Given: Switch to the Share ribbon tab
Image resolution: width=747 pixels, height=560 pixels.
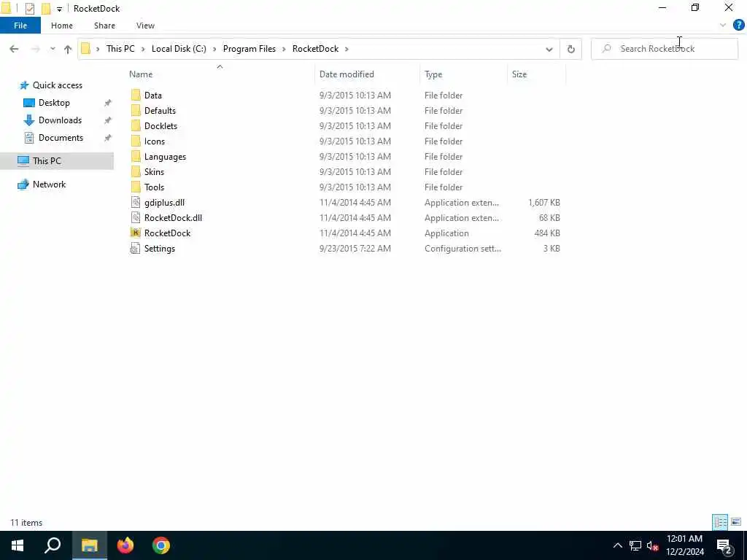Looking at the screenshot, I should [x=104, y=26].
